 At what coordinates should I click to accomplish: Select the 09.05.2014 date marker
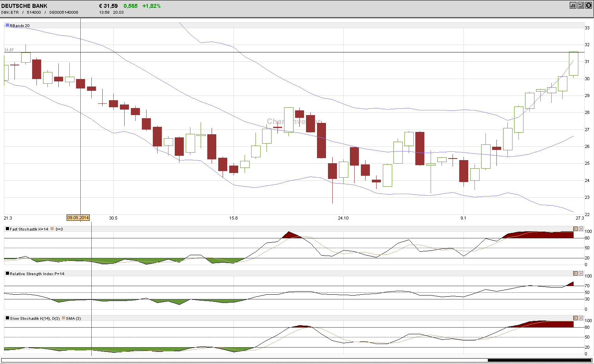[78, 218]
